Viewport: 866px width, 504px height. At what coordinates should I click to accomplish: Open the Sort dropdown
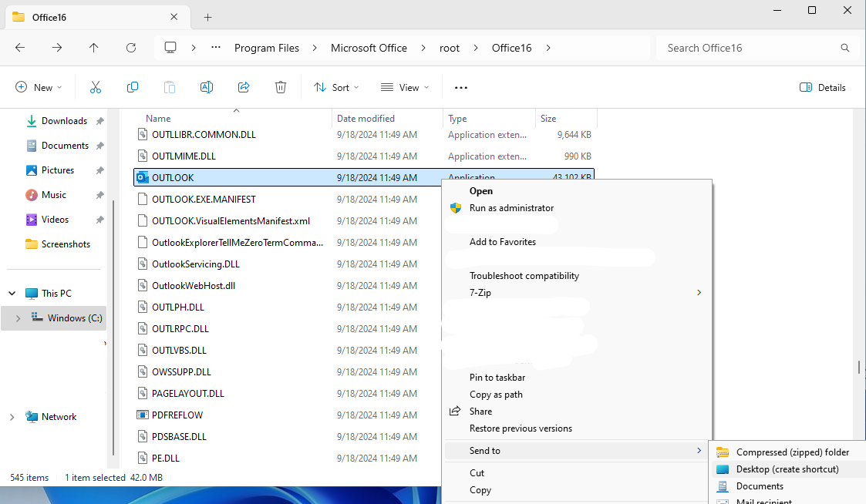pos(336,87)
